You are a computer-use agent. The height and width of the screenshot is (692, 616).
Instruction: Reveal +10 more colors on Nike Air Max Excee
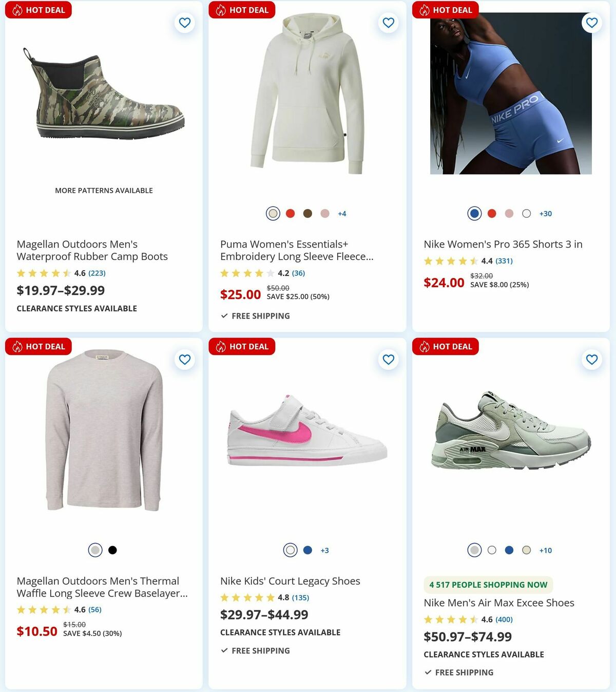coord(545,550)
